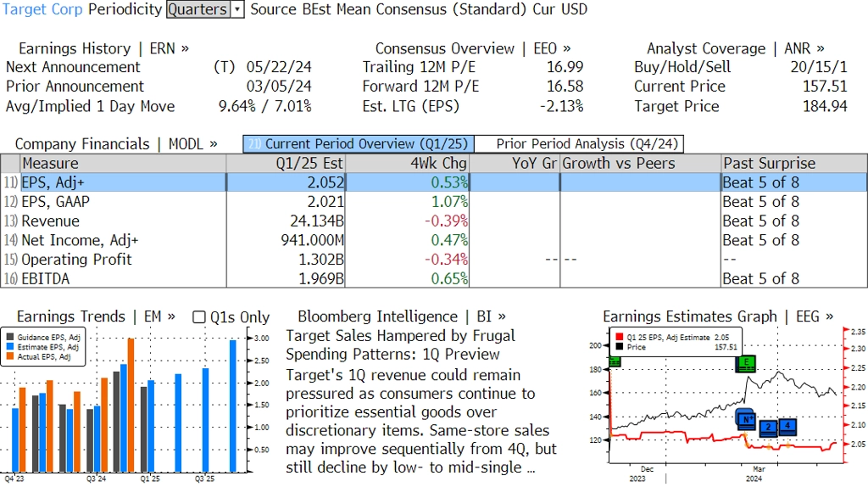
Task: Click the Q1/25 Est column header
Action: [286, 164]
